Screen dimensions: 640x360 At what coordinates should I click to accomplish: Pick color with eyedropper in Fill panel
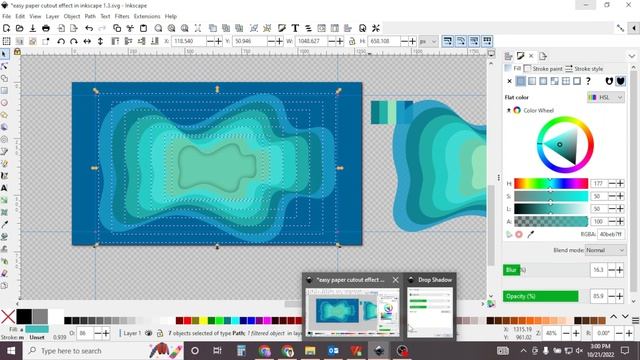530,234
